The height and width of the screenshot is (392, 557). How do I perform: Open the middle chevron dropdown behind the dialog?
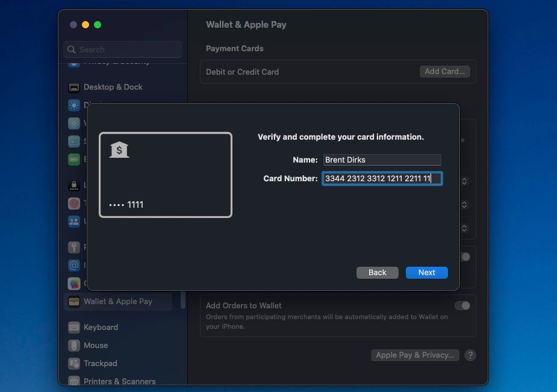pyautogui.click(x=465, y=205)
